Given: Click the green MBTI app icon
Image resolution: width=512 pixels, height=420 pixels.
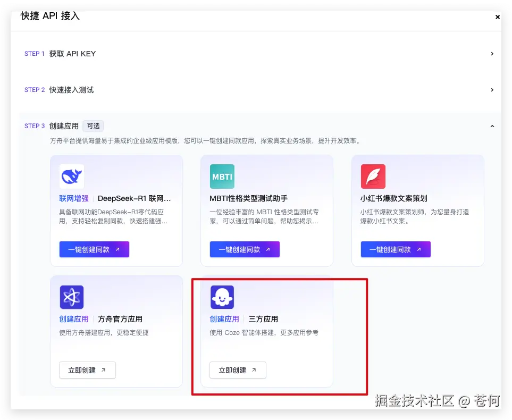Looking at the screenshot, I should coord(222,176).
